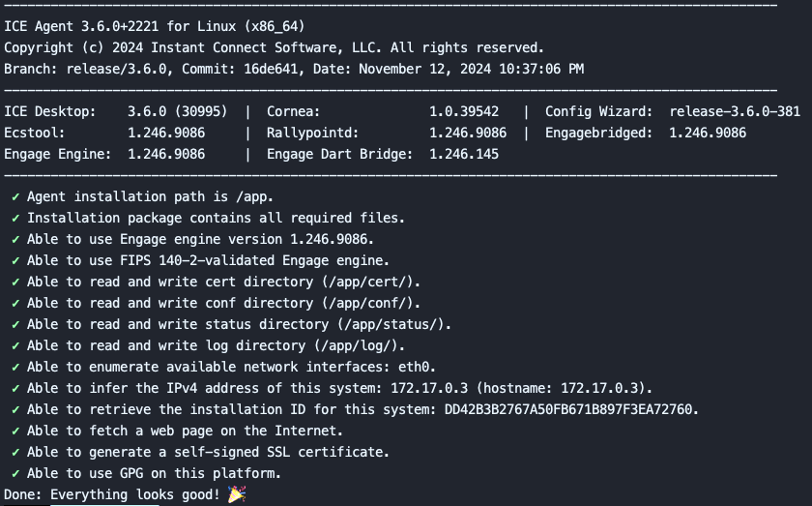Click "Able to use GPG on this platform" line
Image resolution: width=812 pixels, height=506 pixels.
[154, 473]
